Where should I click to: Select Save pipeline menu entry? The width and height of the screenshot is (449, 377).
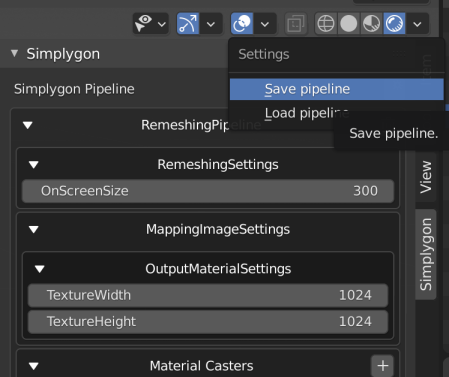click(x=337, y=89)
